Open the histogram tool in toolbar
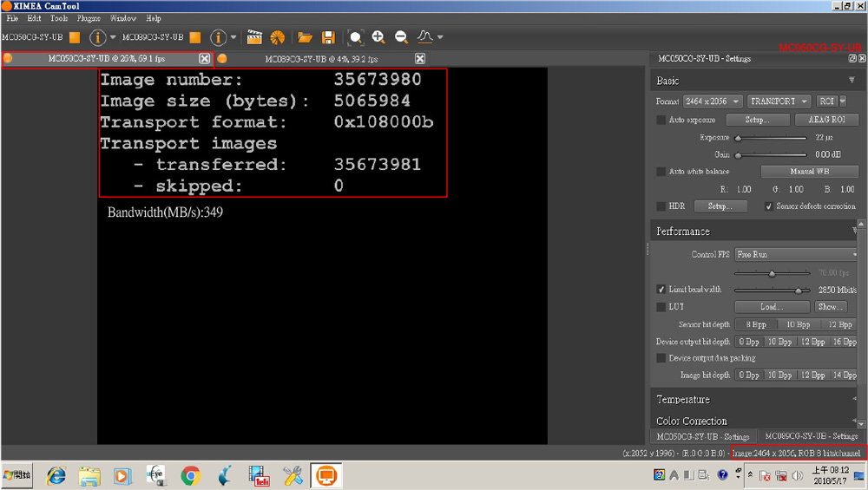 pos(425,37)
